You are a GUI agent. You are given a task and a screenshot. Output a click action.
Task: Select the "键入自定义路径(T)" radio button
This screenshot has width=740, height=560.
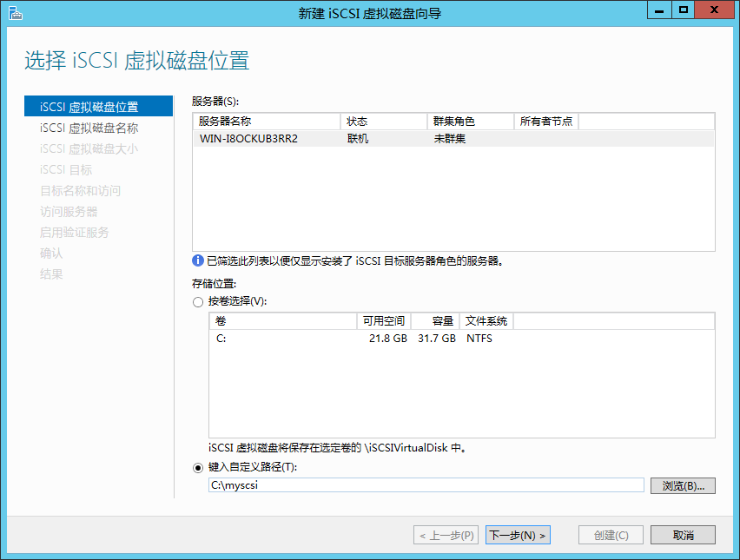[198, 467]
